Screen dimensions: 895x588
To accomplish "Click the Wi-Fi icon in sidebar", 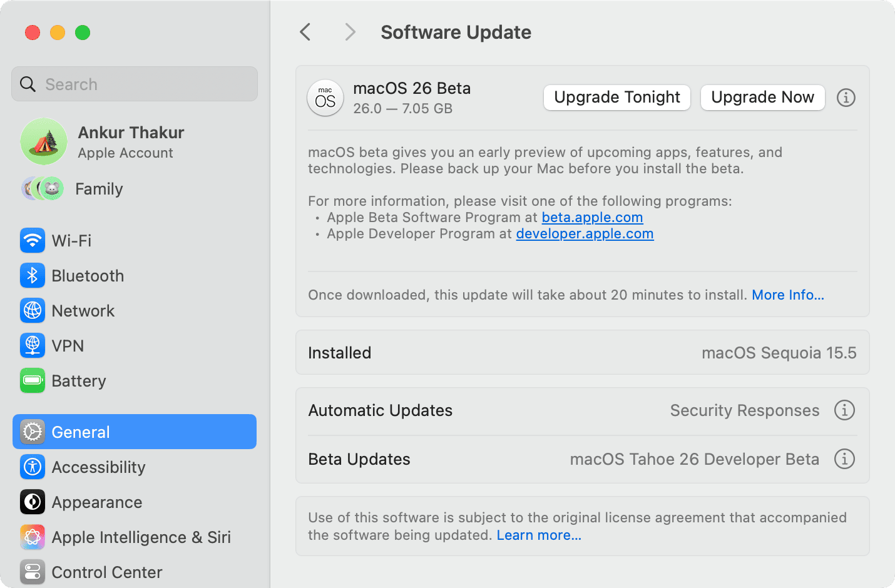I will [32, 240].
